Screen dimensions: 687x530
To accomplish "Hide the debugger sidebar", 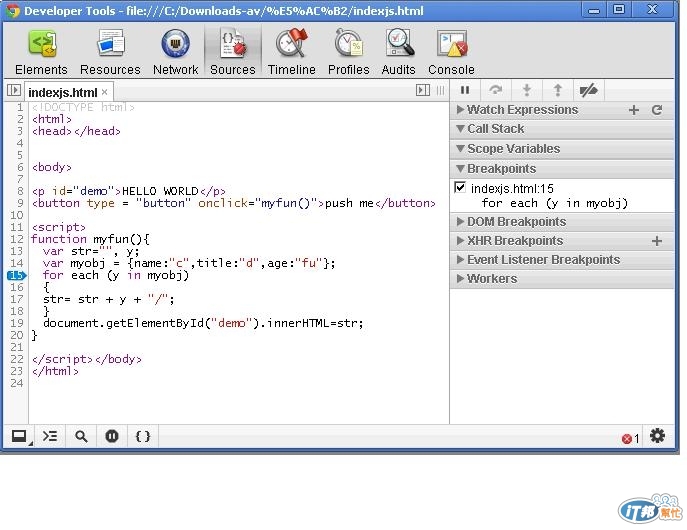I will tap(422, 90).
